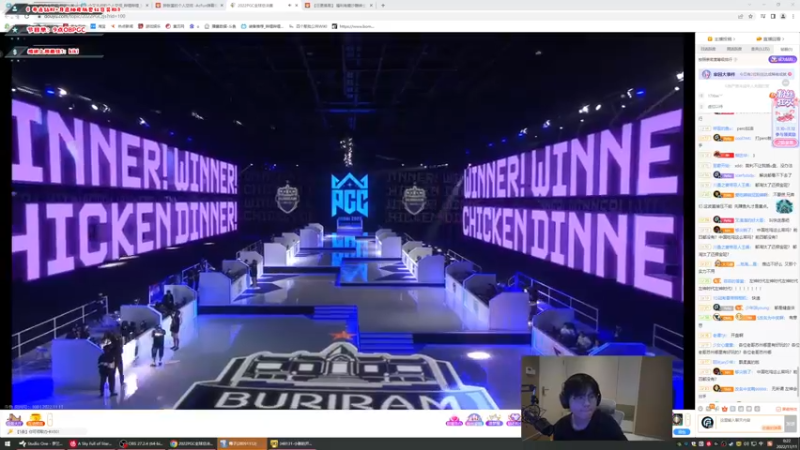Open a new browser tab with plus button

coord(383,6)
